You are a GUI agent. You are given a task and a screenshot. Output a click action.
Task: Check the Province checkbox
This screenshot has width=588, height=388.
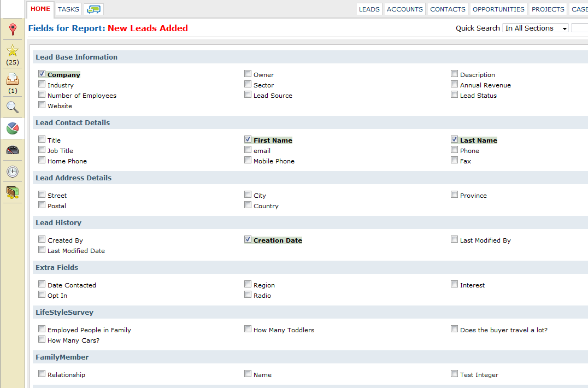point(454,195)
